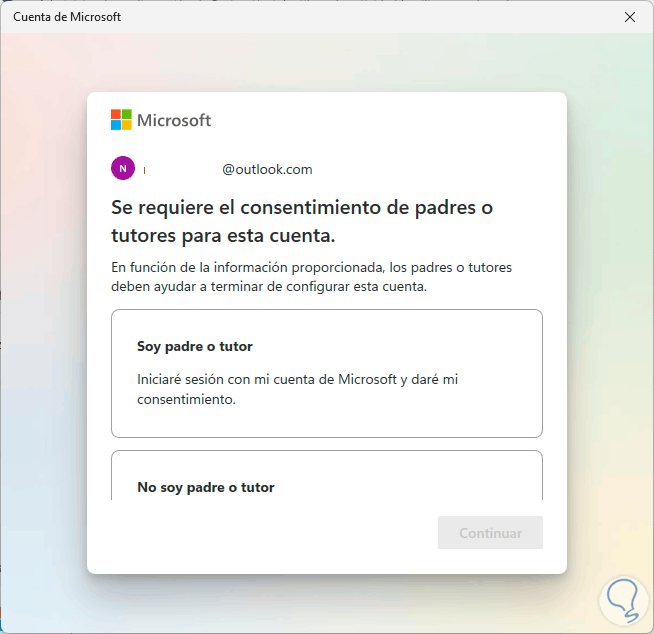
Task: Click the hidden username before @outlook.com
Action: tap(182, 170)
